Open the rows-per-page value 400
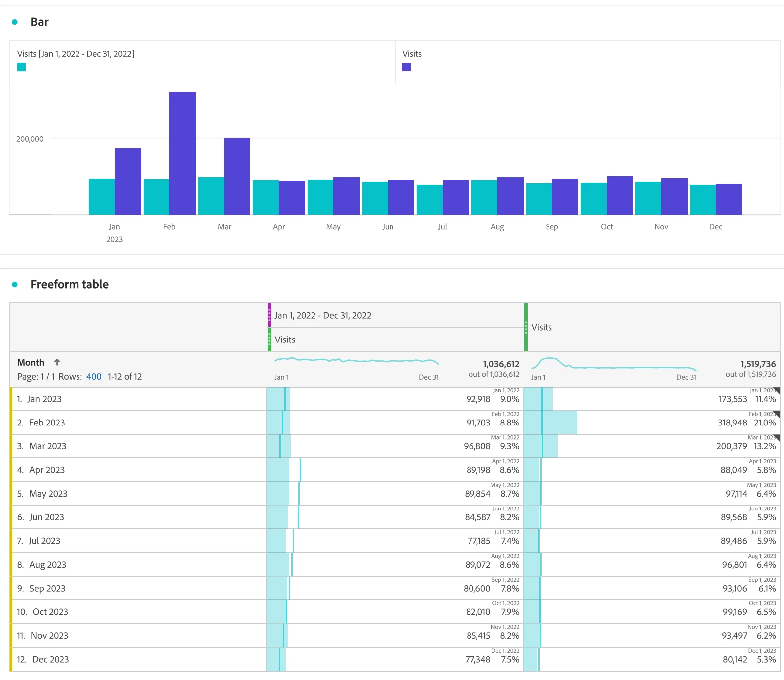This screenshot has width=784, height=680. 94,376
